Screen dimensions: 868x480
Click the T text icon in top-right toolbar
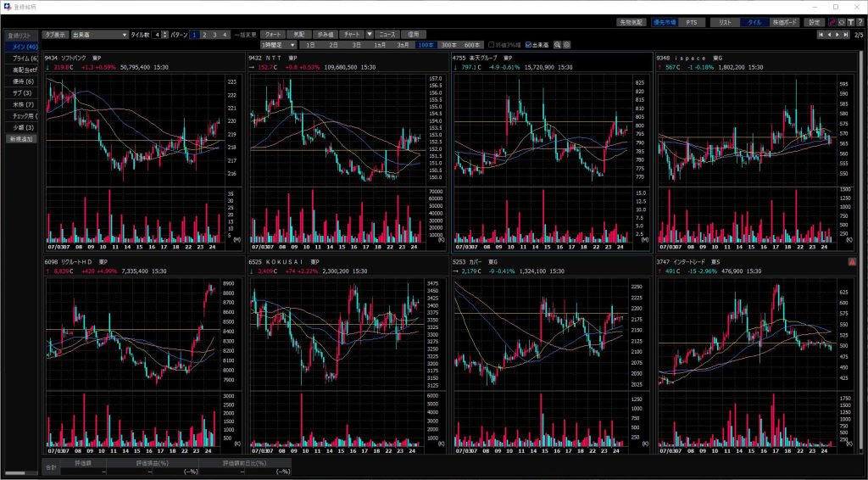tap(850, 22)
